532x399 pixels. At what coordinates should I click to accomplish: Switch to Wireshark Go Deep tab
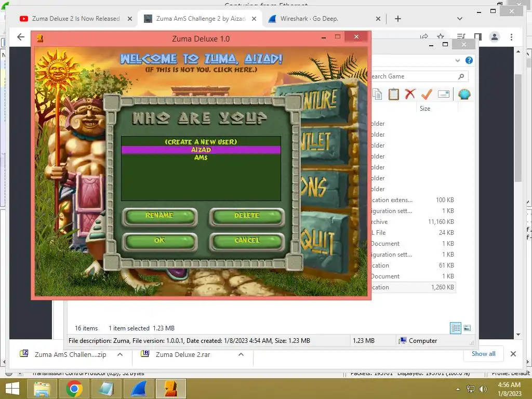tap(309, 19)
